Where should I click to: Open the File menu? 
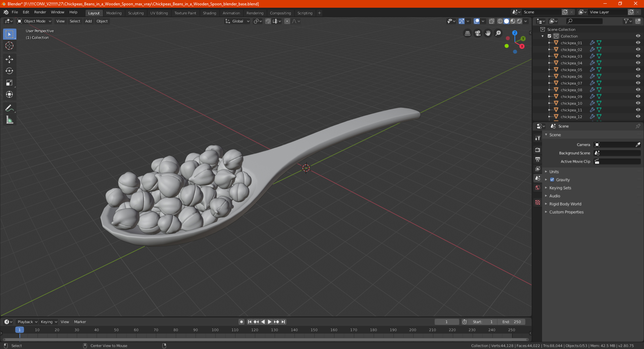[x=15, y=12]
